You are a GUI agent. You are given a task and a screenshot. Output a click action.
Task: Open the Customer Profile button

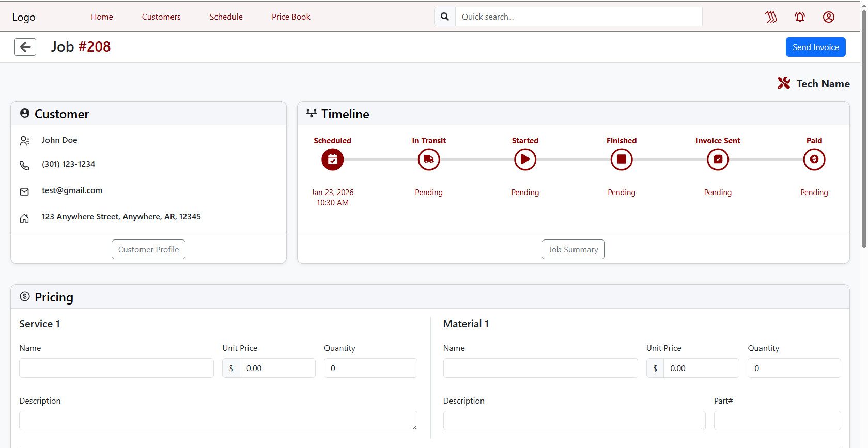coord(148,249)
